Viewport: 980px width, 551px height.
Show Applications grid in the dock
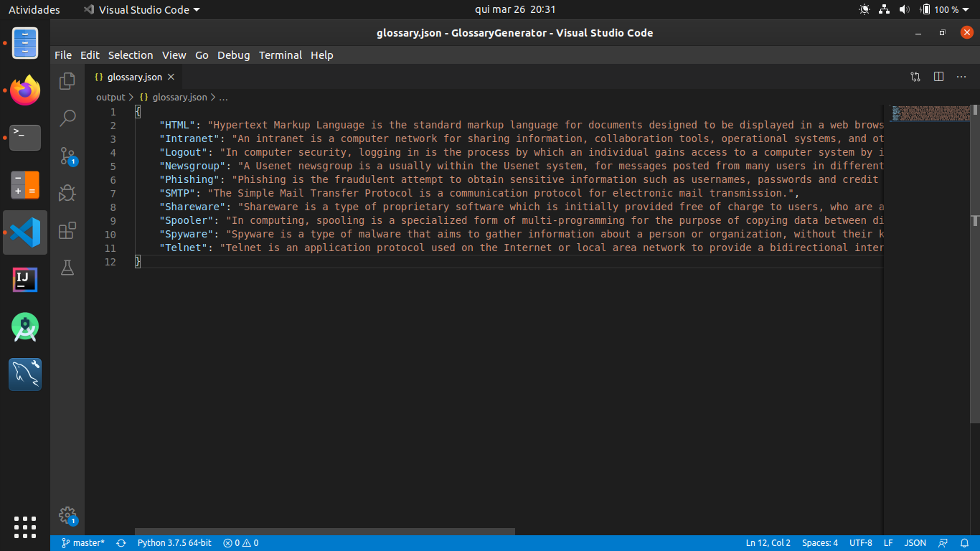pos(25,527)
